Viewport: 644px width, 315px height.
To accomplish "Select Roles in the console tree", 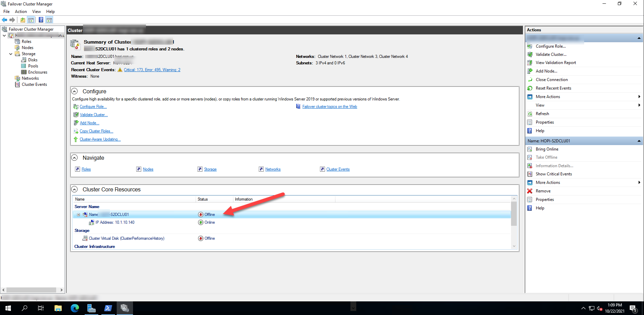I will [27, 42].
